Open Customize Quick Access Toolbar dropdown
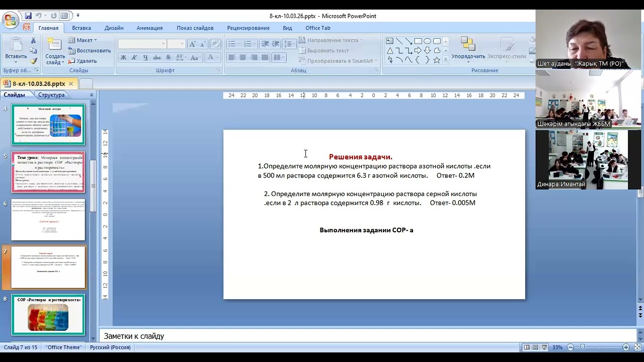644x362 pixels. click(x=78, y=16)
